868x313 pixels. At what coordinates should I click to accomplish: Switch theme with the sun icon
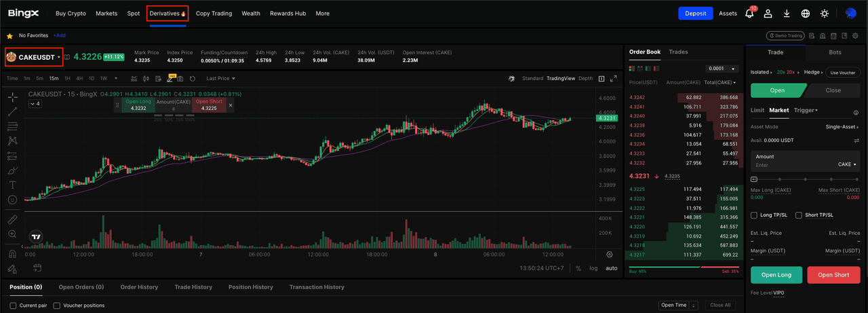(824, 14)
